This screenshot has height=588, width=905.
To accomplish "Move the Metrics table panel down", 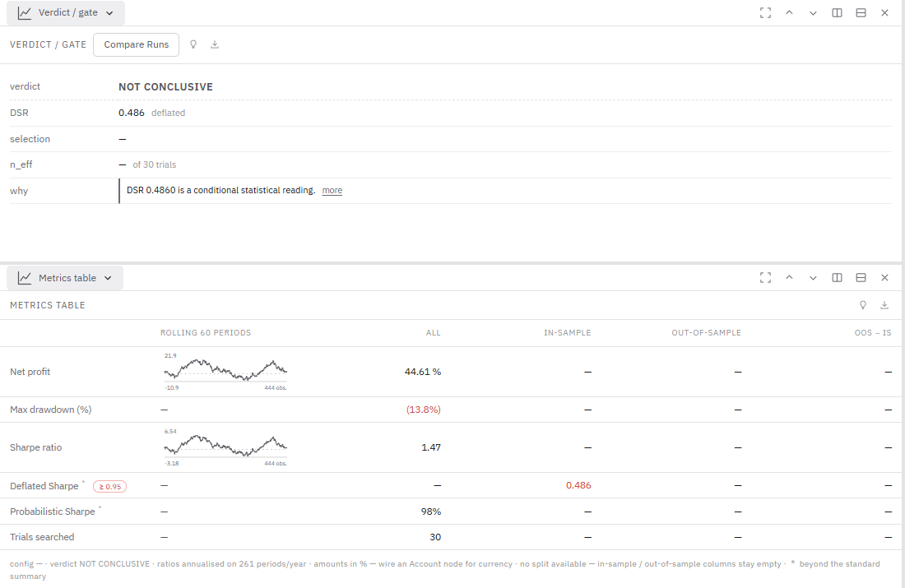I will tap(813, 278).
